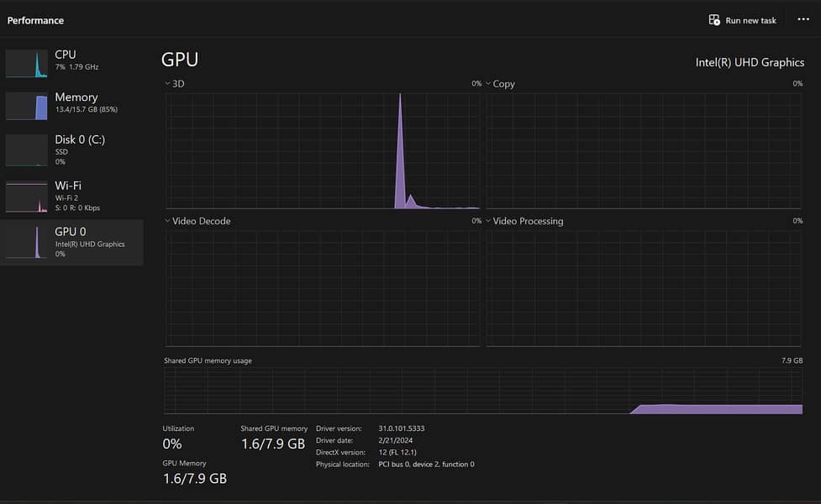Expand the Video Processing engine dropdown

point(488,222)
